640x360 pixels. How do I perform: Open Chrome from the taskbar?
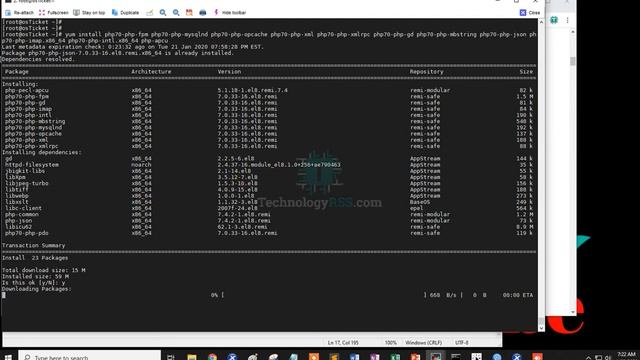(212, 357)
